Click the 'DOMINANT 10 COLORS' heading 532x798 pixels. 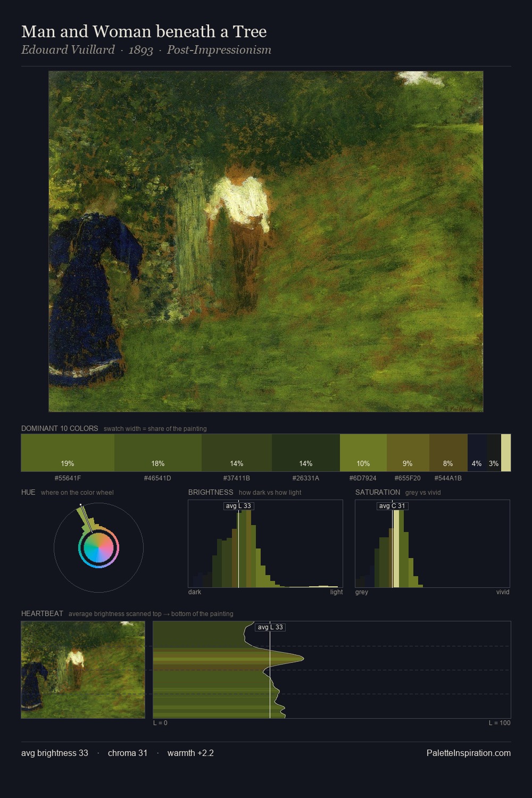pos(60,428)
